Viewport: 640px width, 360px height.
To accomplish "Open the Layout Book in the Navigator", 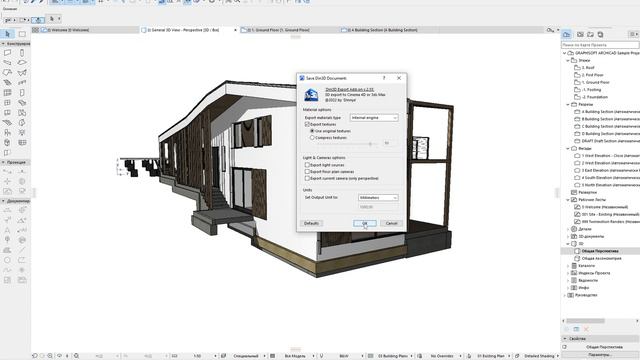I will [590, 34].
